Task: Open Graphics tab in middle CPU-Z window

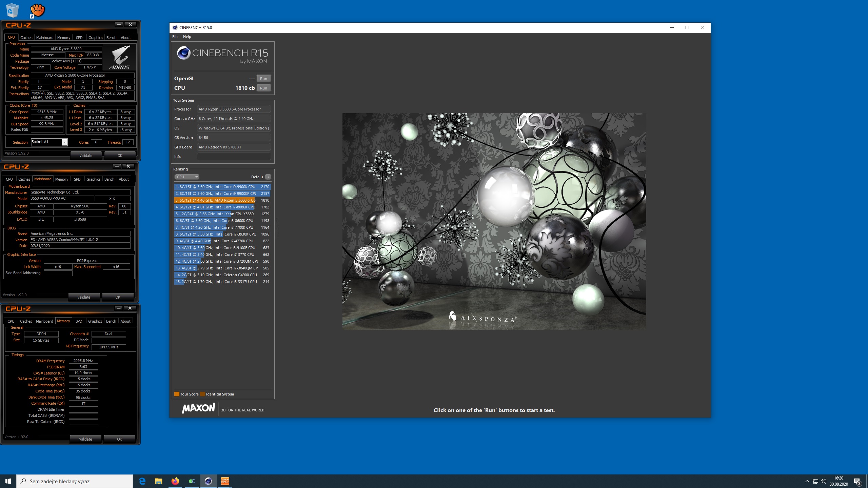Action: [x=93, y=179]
